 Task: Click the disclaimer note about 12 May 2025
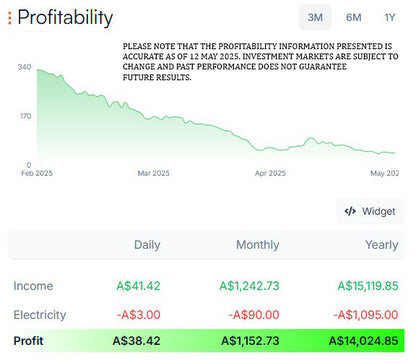point(260,62)
